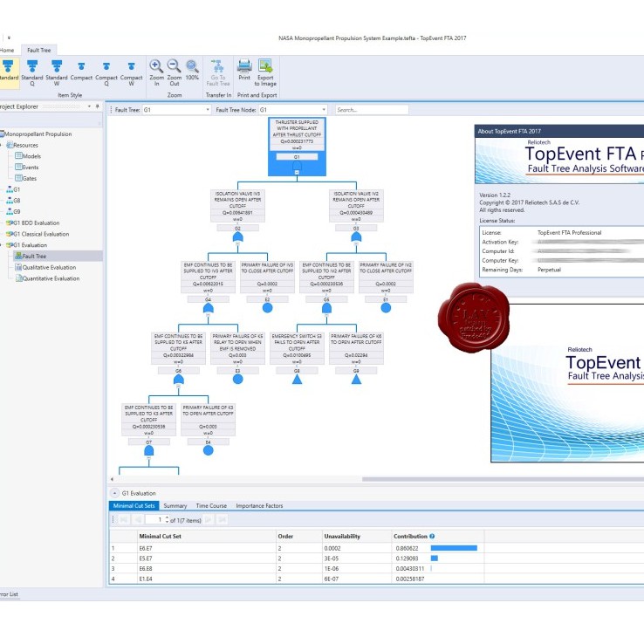Screen dimensions: 644x644
Task: Sort by the Contribution column header
Action: (x=411, y=536)
